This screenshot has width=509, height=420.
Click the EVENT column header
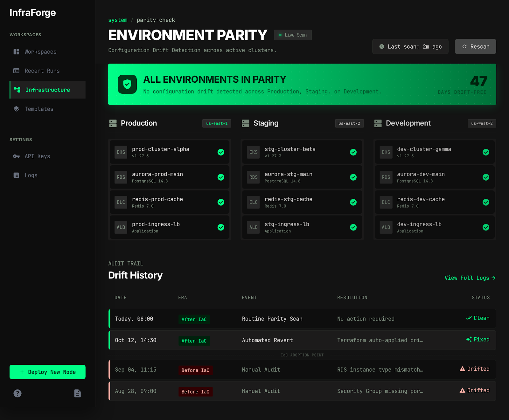(x=249, y=298)
